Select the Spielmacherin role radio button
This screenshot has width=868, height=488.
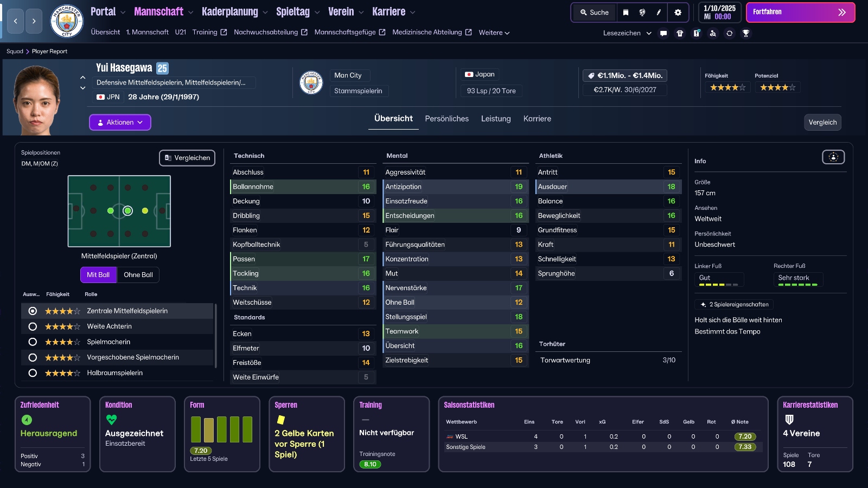(x=33, y=342)
